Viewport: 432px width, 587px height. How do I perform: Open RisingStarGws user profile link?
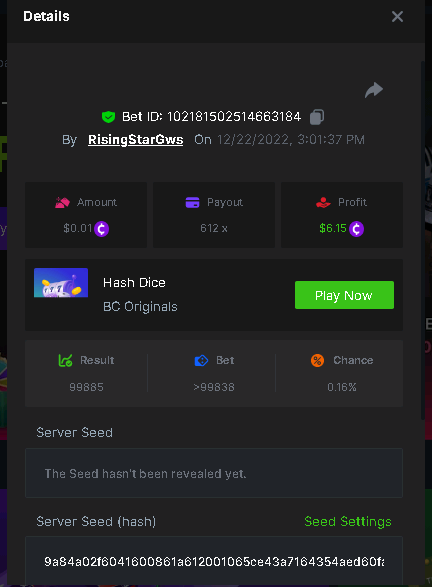click(x=136, y=140)
